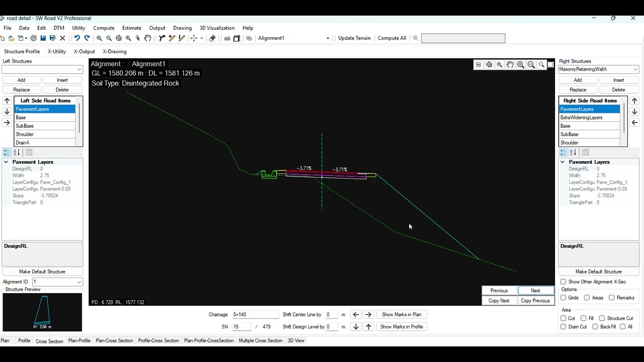644x362 pixels.
Task: Open the 3D Visualization menu
Action: 217,28
